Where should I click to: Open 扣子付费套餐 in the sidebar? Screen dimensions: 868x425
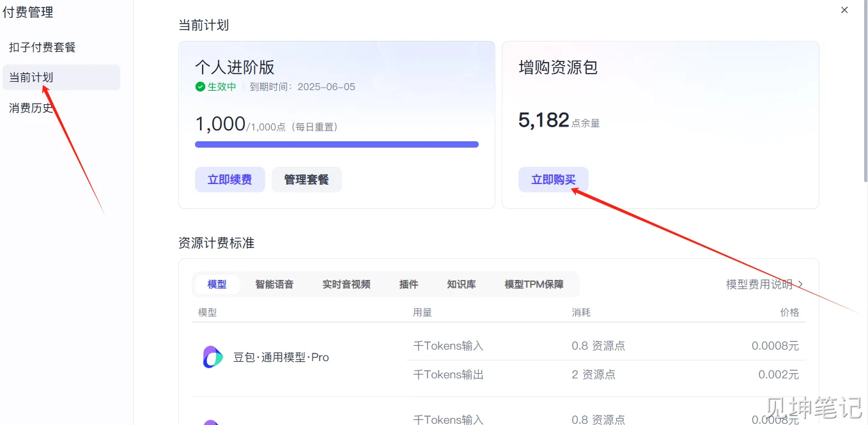[42, 47]
